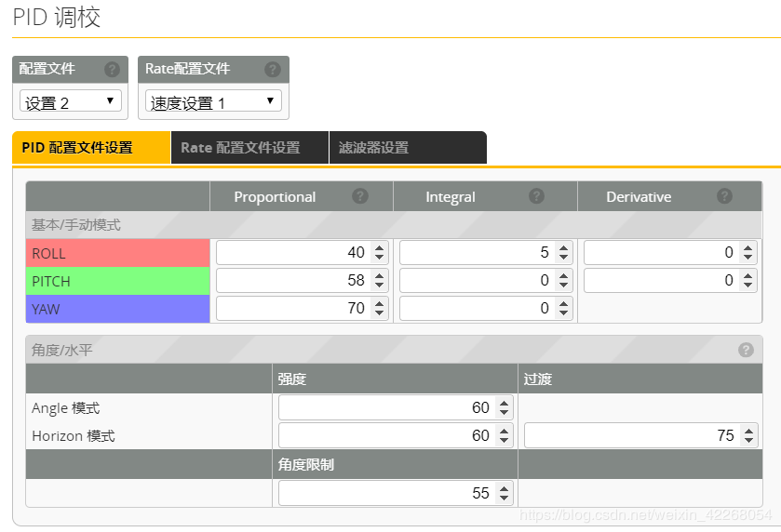Image resolution: width=781 pixels, height=532 pixels.
Task: Open the Proportional help question mark
Action: click(x=360, y=196)
